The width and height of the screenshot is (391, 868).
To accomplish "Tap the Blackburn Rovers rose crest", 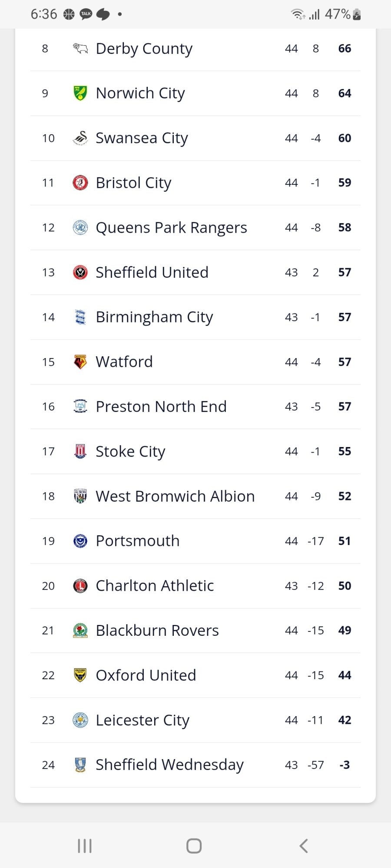I will coord(80,630).
